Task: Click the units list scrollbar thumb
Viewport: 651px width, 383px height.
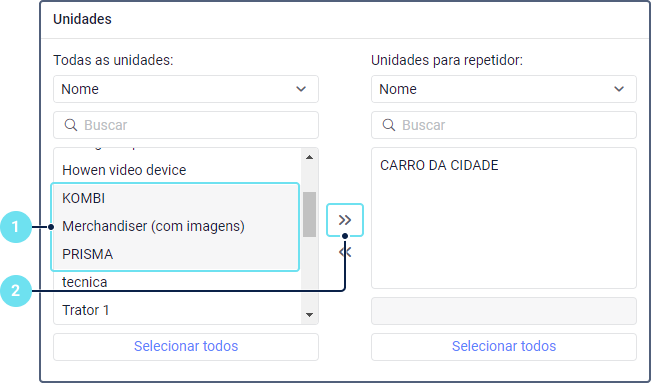Action: click(309, 214)
